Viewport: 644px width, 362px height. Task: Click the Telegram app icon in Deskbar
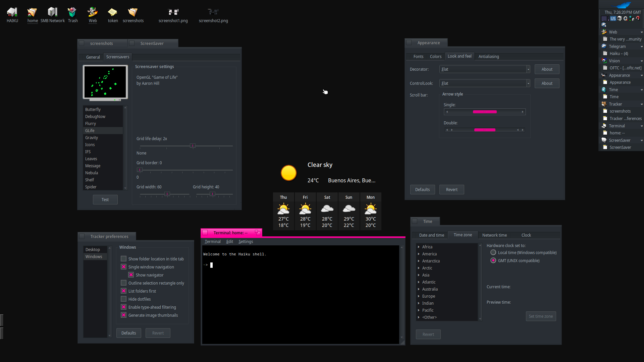[604, 46]
